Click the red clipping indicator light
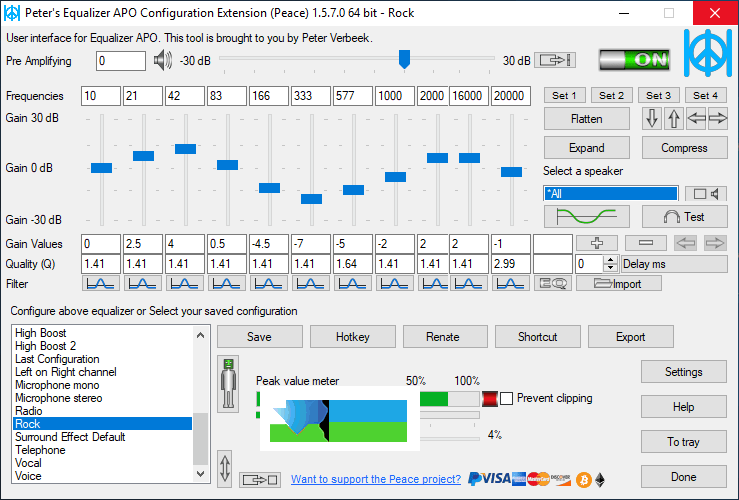739x500 pixels. (490, 399)
